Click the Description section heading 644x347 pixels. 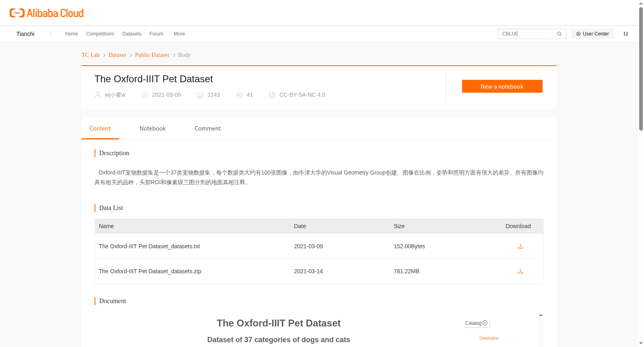114,153
